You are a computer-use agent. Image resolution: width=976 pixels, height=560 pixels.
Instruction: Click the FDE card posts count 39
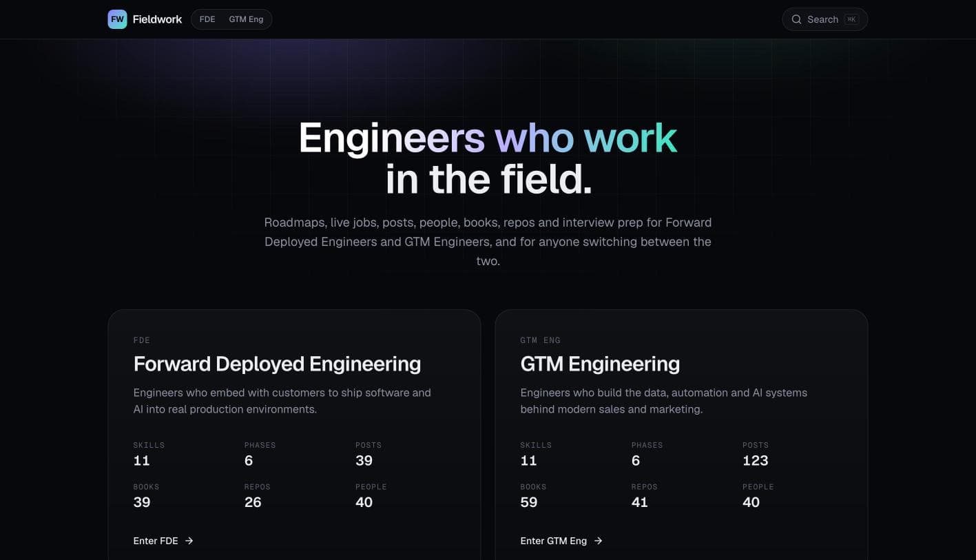point(364,461)
